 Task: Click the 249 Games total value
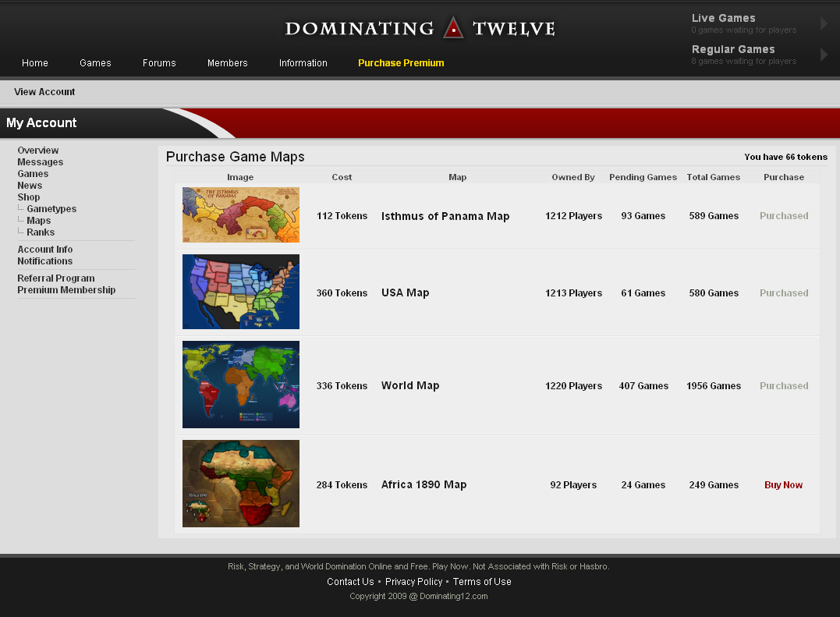coord(714,484)
